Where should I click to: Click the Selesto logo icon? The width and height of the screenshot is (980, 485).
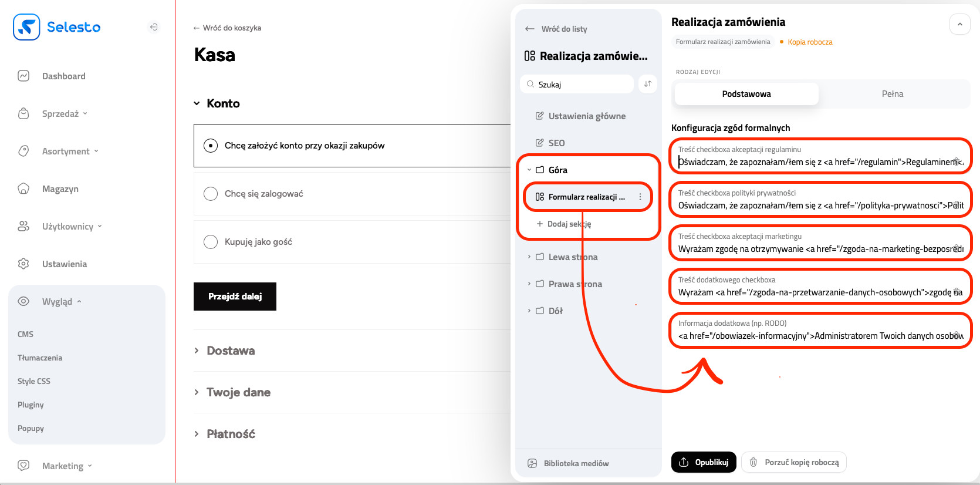(x=26, y=27)
